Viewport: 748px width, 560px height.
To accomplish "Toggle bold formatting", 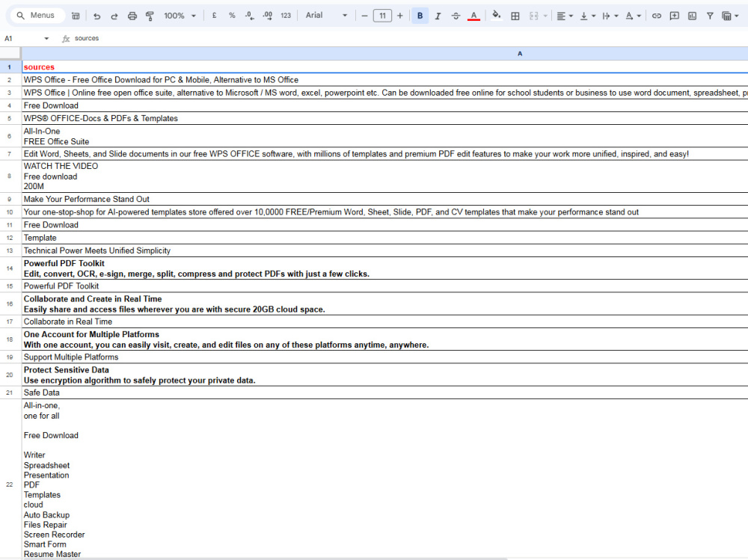I will [420, 16].
